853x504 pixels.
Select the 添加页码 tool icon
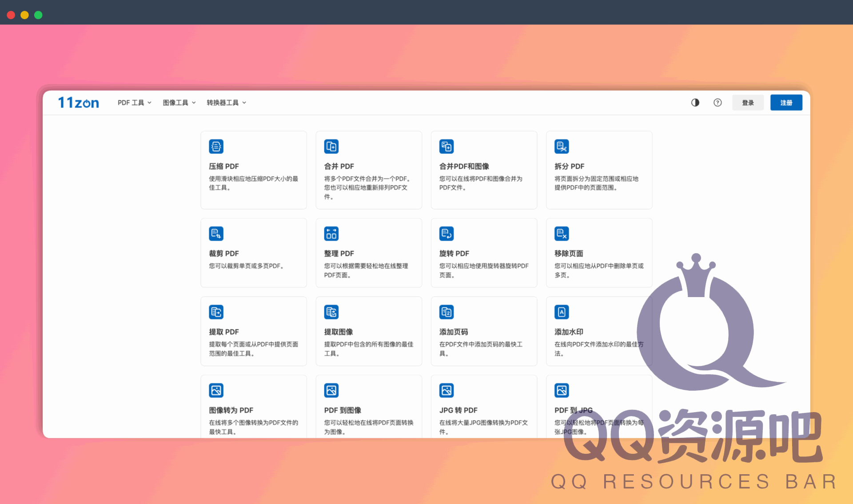(x=446, y=312)
